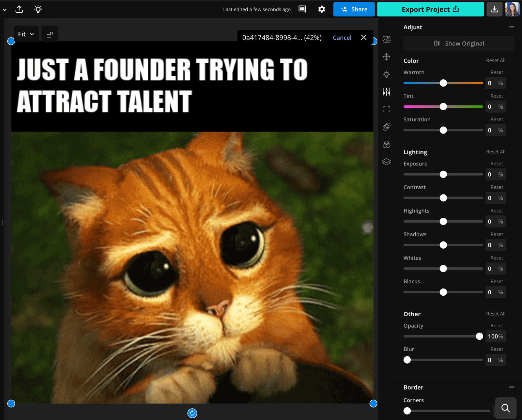Click the enhance lightbulb icon in the sidebar
Viewport: 522px width, 420px height.
pyautogui.click(x=387, y=74)
